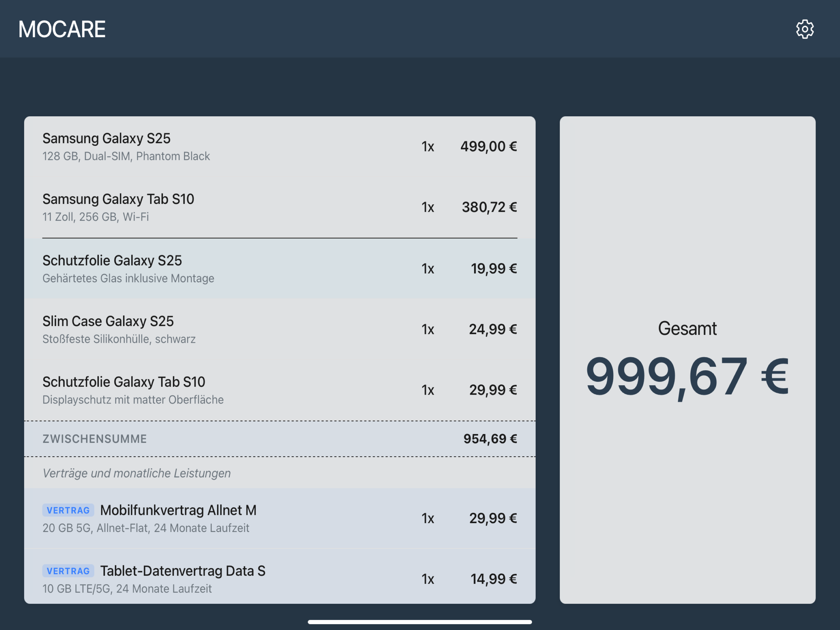The width and height of the screenshot is (840, 630).
Task: Click the 24,99 € price
Action: click(x=493, y=329)
